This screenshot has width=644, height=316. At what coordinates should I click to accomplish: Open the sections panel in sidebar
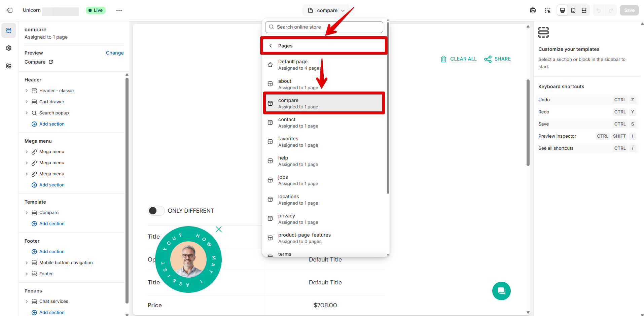[9, 30]
